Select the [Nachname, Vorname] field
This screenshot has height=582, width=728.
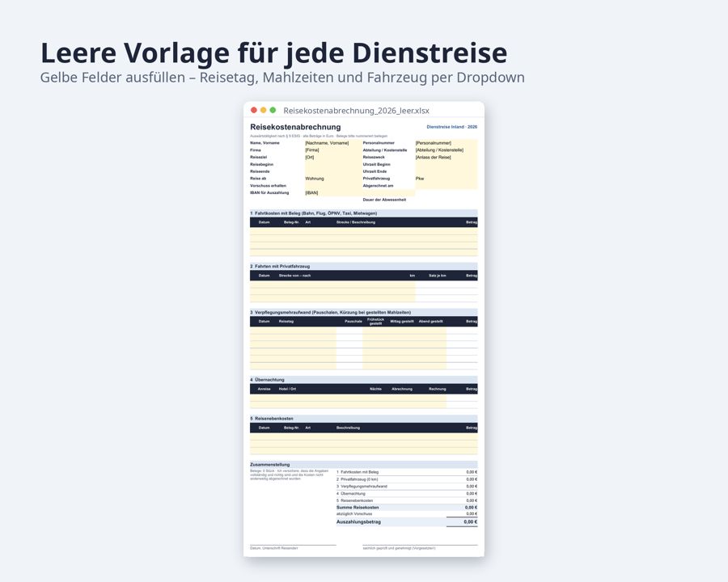(333, 143)
